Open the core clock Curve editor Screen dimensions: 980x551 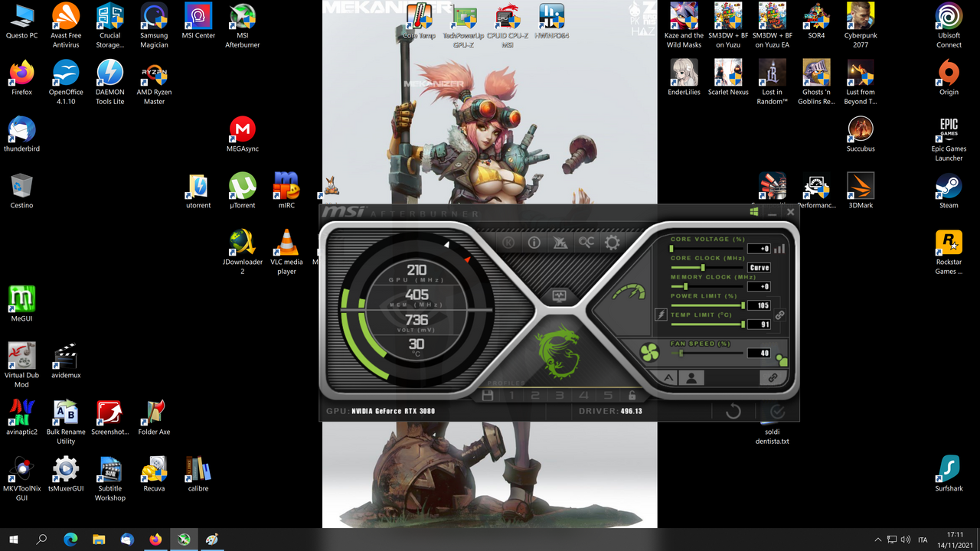tap(759, 267)
